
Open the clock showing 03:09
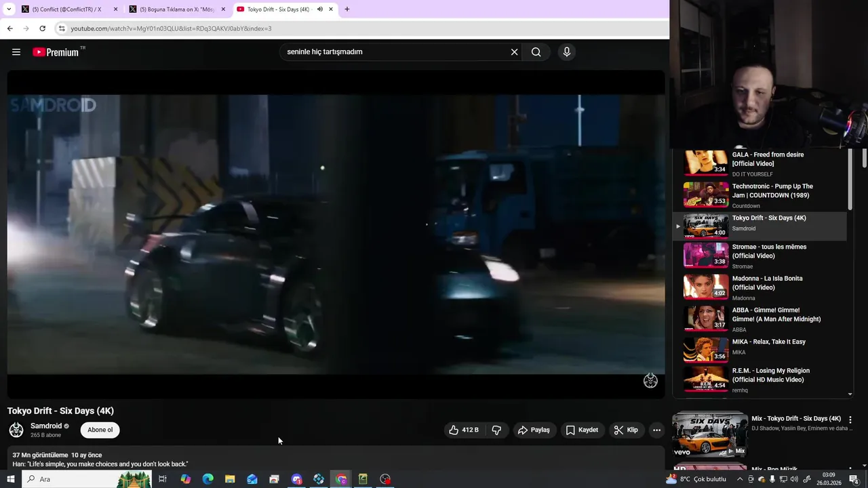[x=830, y=479]
